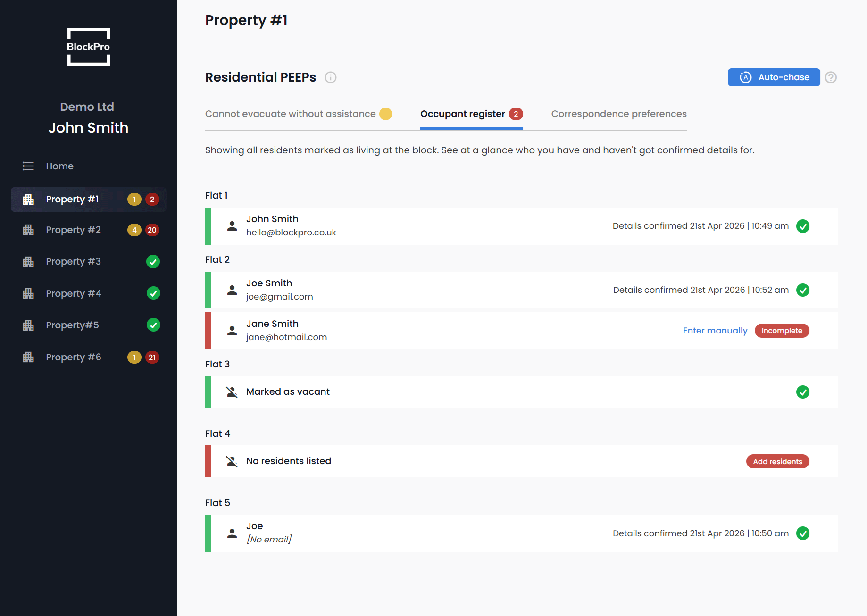Click the no-residents icon in Flat 4

point(232,461)
